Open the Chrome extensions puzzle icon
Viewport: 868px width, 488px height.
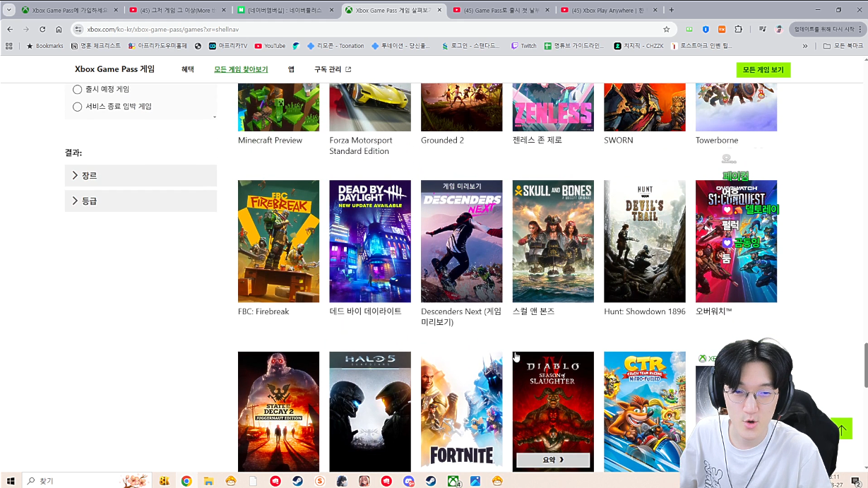(x=738, y=30)
